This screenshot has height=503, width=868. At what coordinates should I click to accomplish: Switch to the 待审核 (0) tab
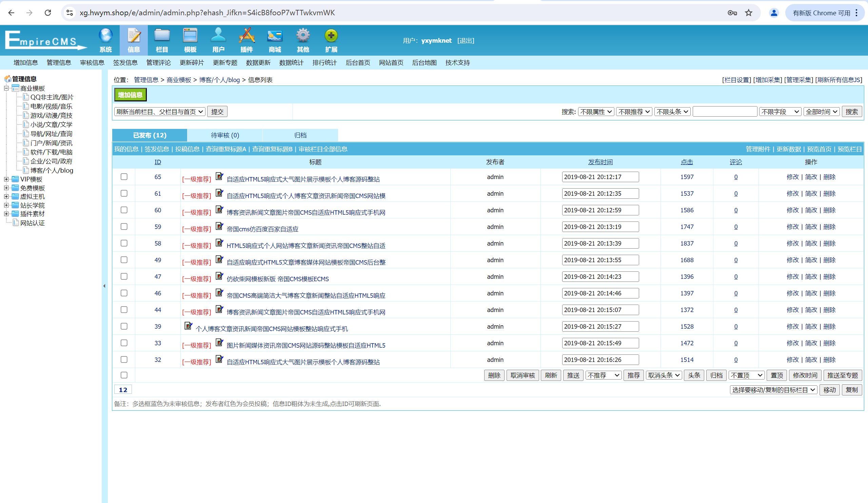[x=225, y=135]
